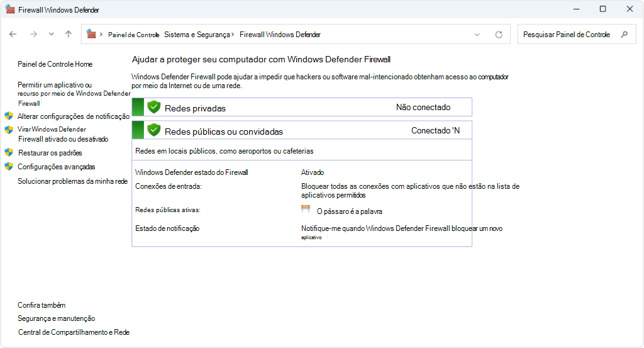Open recent locations dropdown arrow

[52, 35]
